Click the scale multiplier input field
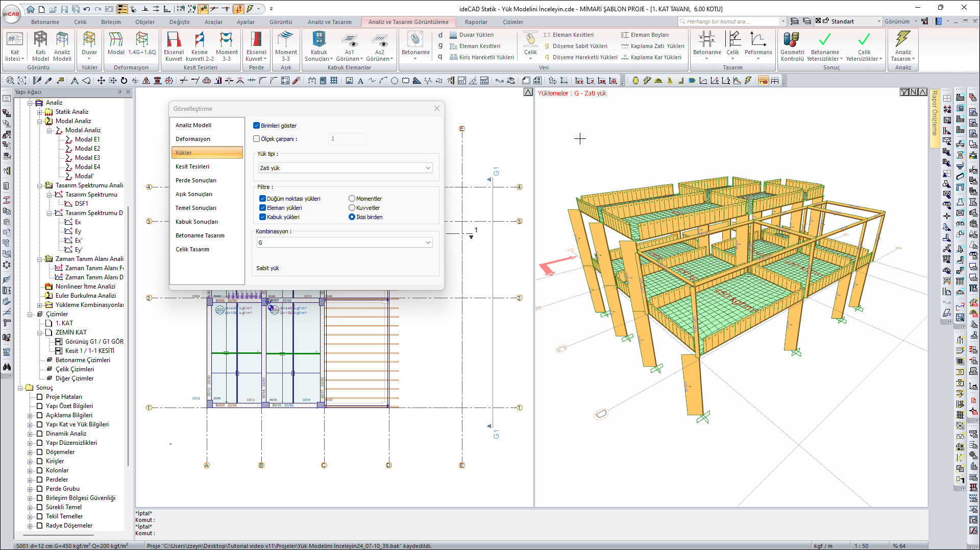980x550 pixels. [347, 139]
